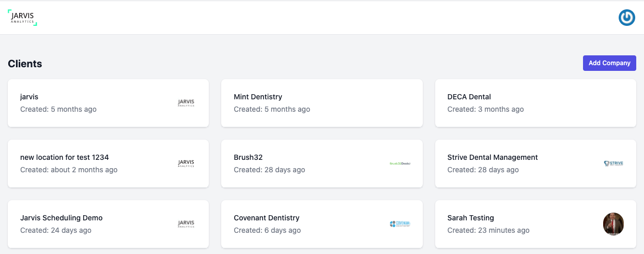
Task: Open the DECA Dental client
Action: click(469, 97)
